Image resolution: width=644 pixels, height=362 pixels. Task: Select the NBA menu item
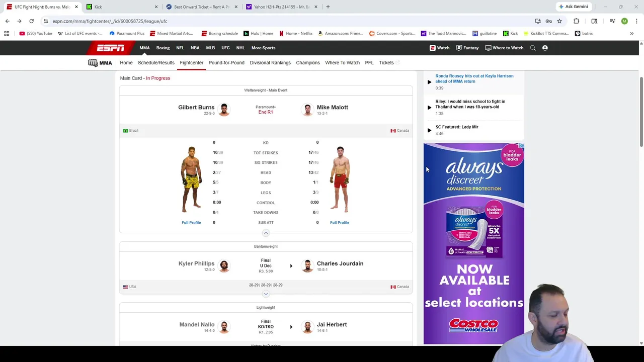tap(195, 48)
